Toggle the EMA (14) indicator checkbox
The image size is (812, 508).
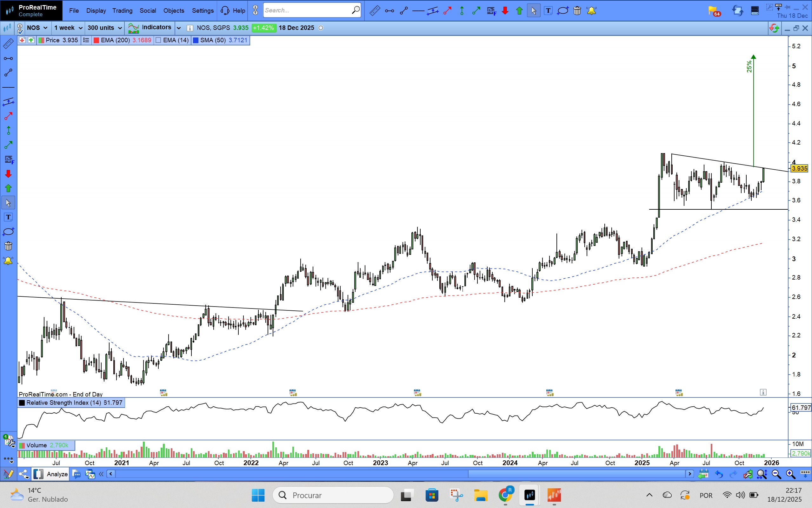coord(158,40)
